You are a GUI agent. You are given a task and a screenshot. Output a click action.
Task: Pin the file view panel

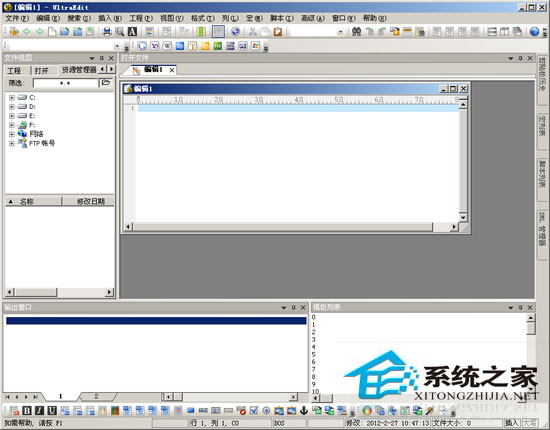point(102,58)
